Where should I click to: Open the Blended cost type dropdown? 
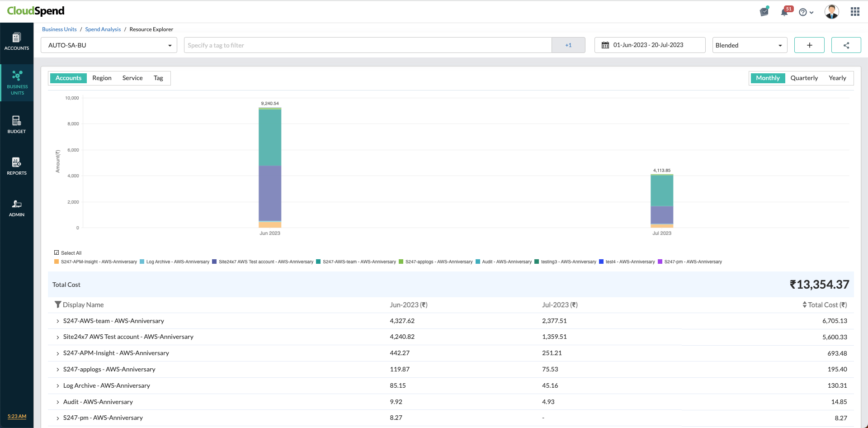[749, 45]
